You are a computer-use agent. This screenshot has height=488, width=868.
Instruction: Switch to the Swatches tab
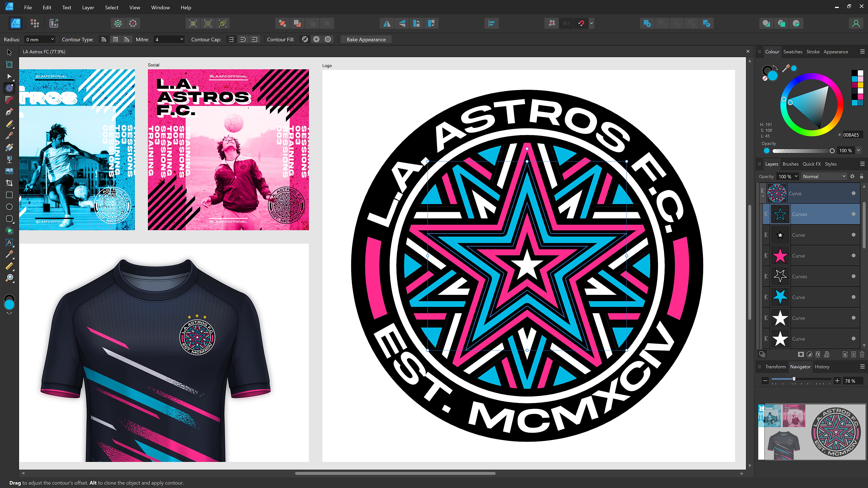point(793,52)
